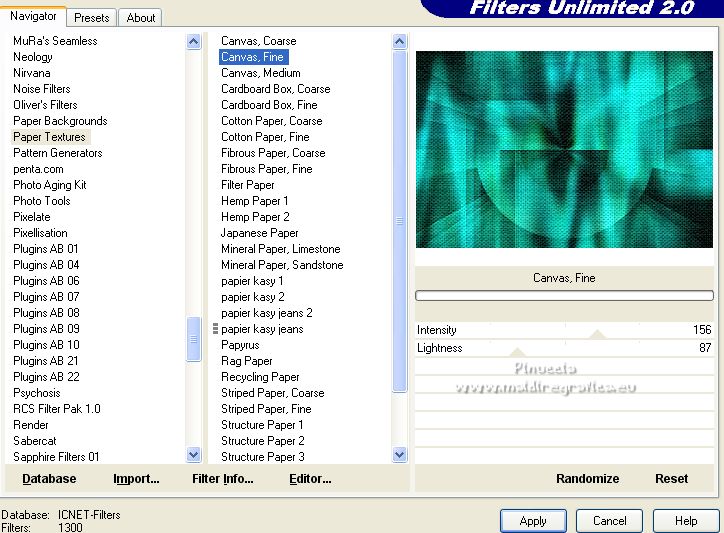Choose Cotton Paper, Fine filter
The image size is (724, 533).
click(265, 137)
